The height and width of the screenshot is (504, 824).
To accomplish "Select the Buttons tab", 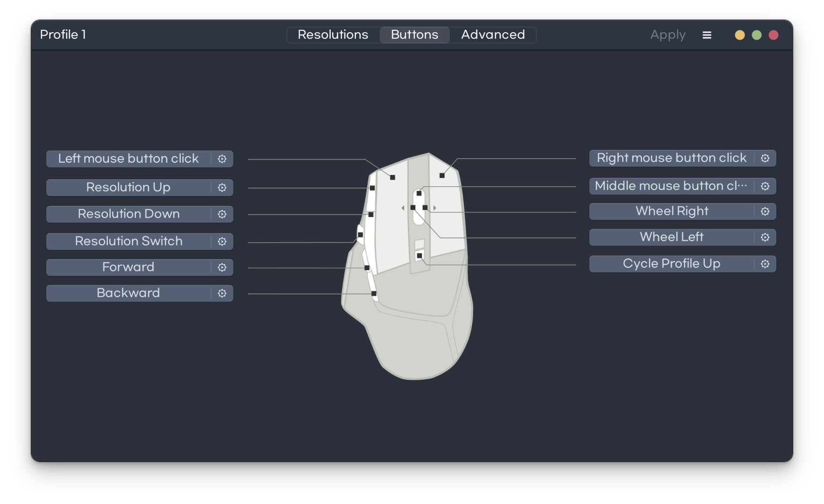I will (x=414, y=35).
